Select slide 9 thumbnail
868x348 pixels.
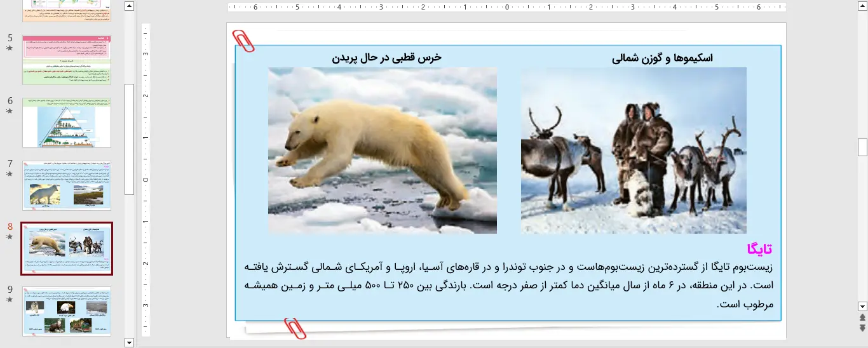(x=67, y=311)
